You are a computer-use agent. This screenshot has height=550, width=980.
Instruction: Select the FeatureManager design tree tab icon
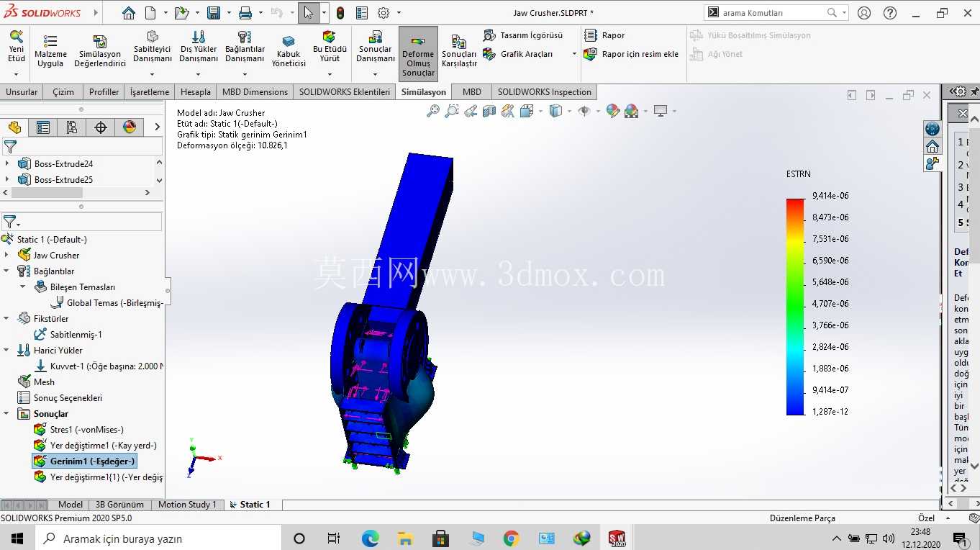pos(14,127)
